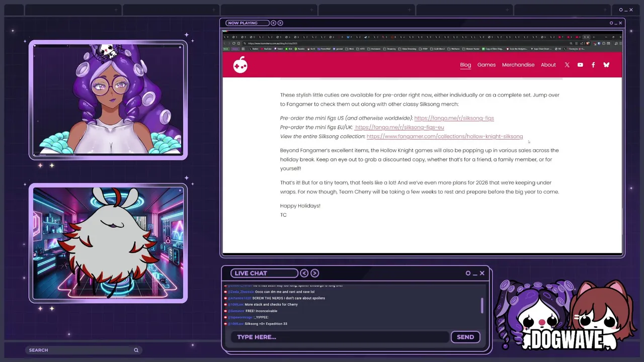Open the Video Streaming bookmark folder
Image resolution: width=644 pixels, height=362 pixels.
(407, 49)
